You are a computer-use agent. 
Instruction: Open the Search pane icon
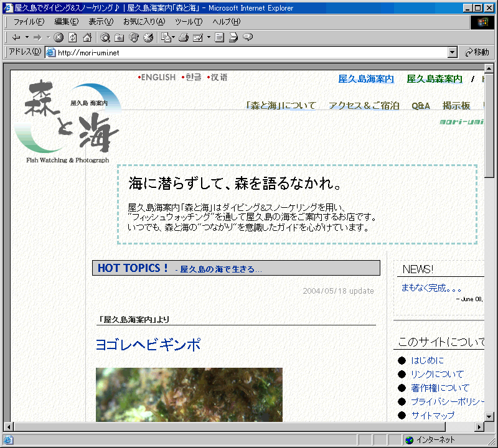[105, 37]
